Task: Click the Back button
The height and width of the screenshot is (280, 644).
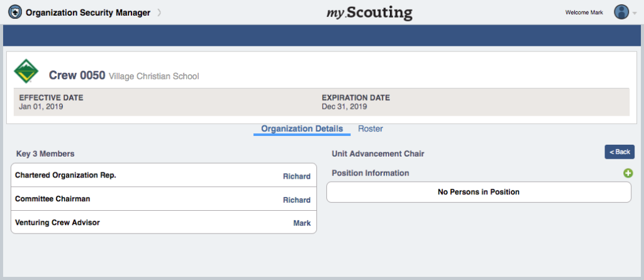Action: pyautogui.click(x=619, y=152)
